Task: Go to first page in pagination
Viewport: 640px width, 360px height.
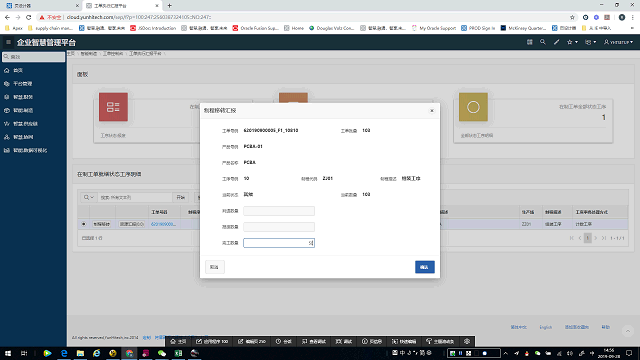Action: tap(571, 238)
